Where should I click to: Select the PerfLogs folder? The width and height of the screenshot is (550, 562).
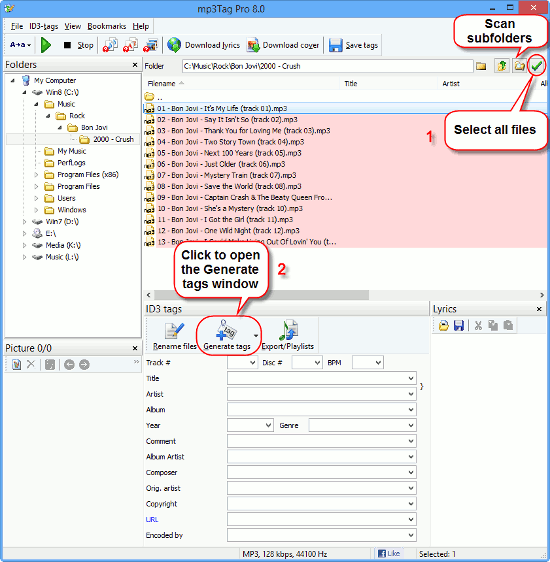pyautogui.click(x=71, y=163)
